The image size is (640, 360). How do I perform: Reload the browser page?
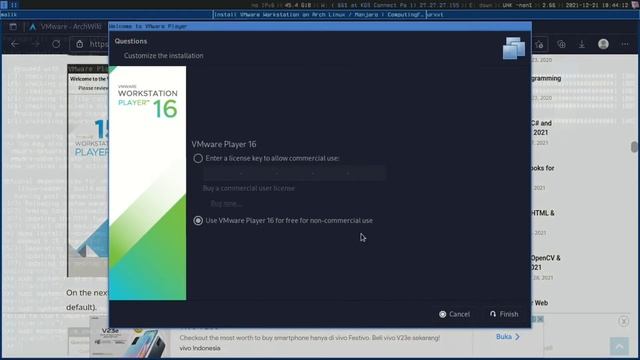pos(56,44)
